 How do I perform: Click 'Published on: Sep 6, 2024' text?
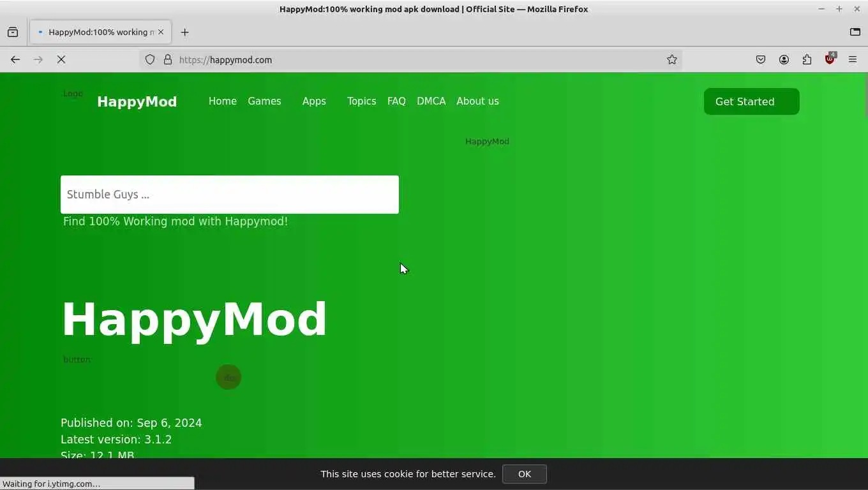131,423
